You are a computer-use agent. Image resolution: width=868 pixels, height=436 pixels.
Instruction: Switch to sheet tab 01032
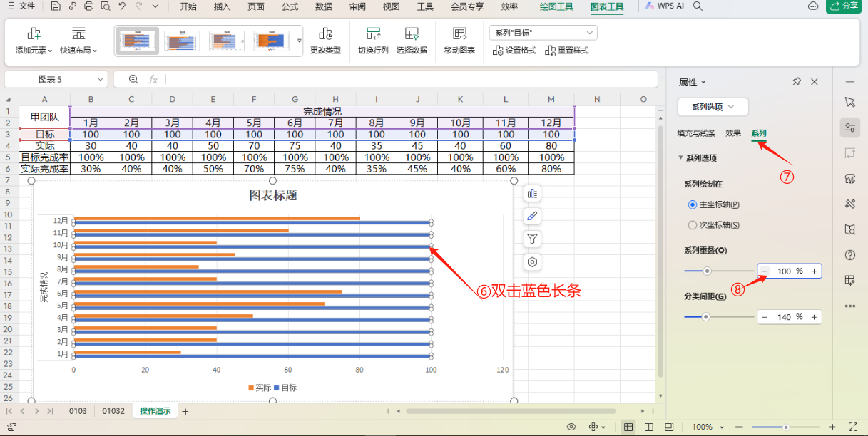(113, 411)
